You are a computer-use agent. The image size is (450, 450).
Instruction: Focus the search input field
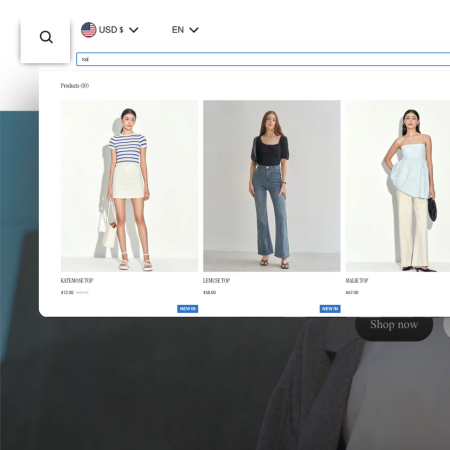point(263,59)
